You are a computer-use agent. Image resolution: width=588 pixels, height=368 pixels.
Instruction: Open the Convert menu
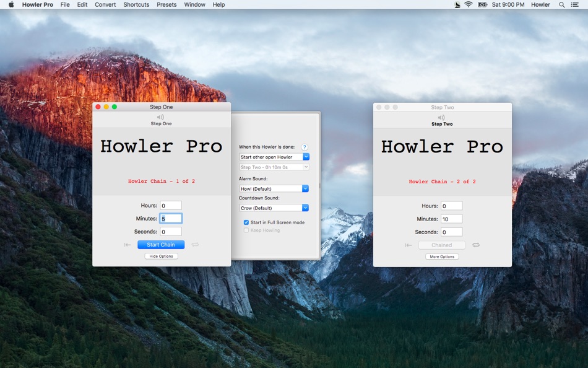click(x=105, y=4)
